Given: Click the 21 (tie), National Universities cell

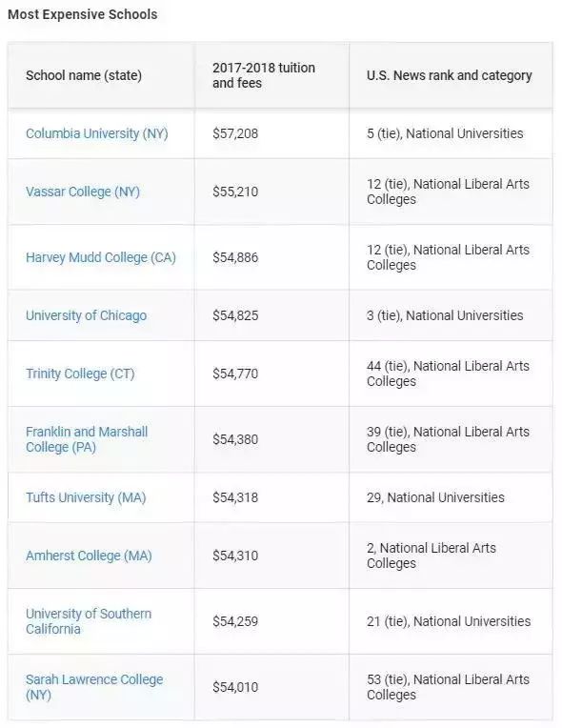Looking at the screenshot, I should click(449, 621).
